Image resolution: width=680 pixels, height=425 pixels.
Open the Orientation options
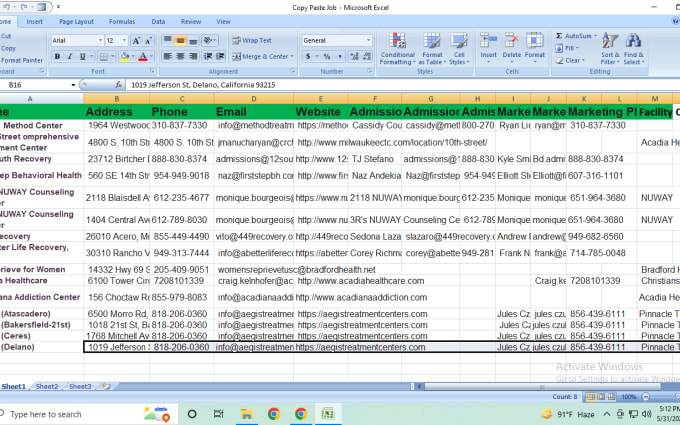pos(209,41)
